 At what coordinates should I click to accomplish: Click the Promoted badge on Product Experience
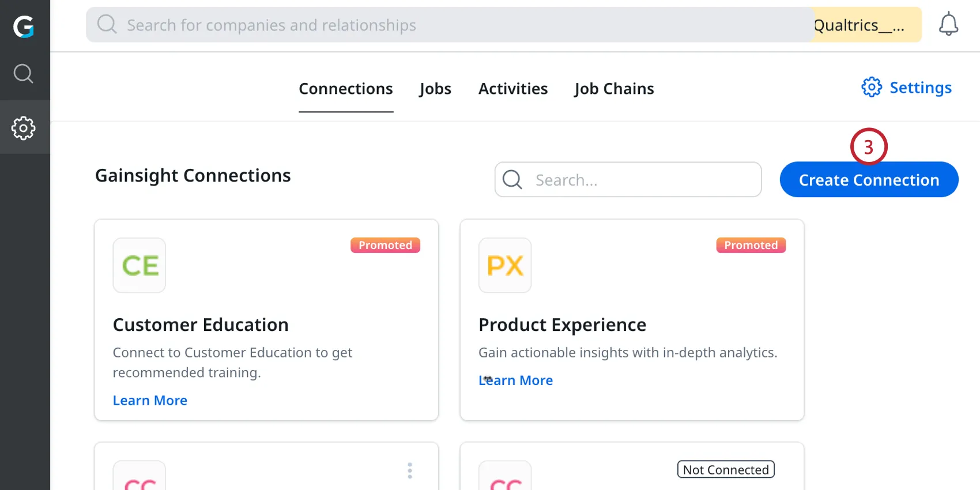pyautogui.click(x=751, y=244)
